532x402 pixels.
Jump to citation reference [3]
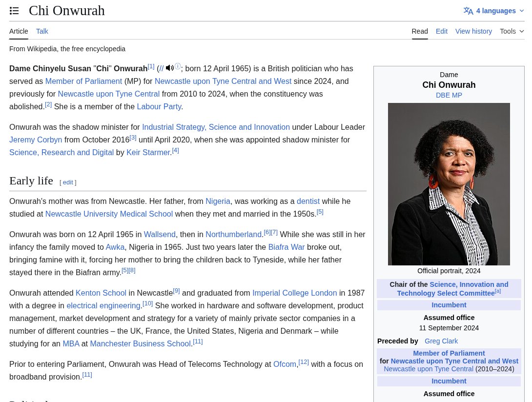[133, 138]
